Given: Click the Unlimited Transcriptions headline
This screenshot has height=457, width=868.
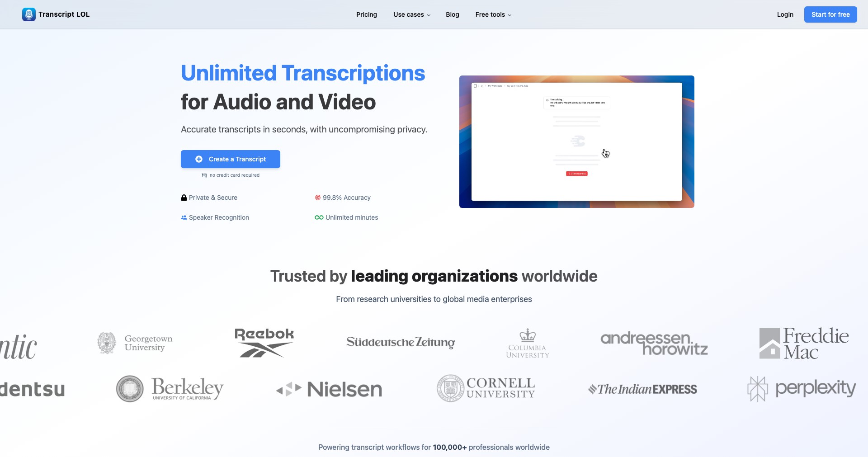Looking at the screenshot, I should click(x=303, y=73).
